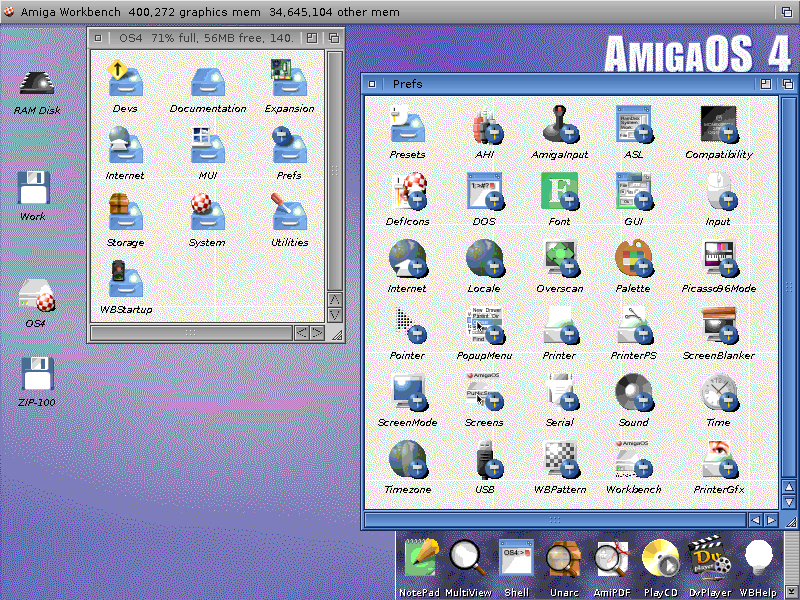Open the WBStartup drawer
The width and height of the screenshot is (800, 600).
(125, 280)
